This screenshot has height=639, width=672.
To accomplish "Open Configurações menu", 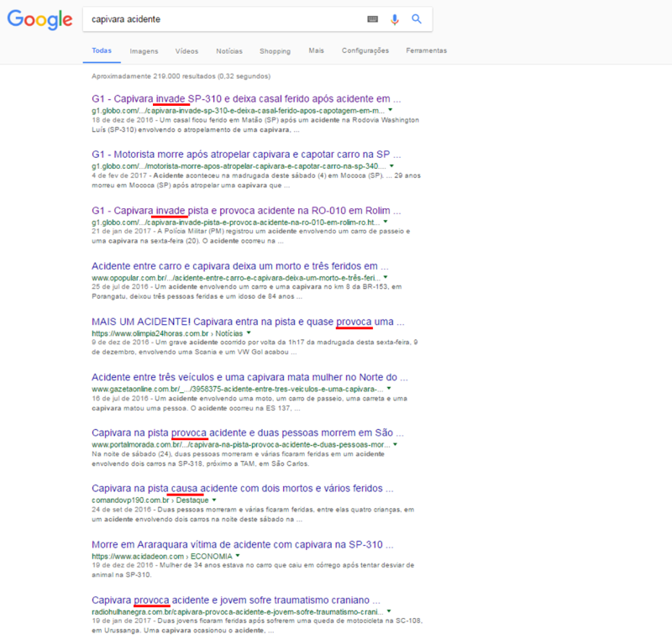I will pos(365,50).
